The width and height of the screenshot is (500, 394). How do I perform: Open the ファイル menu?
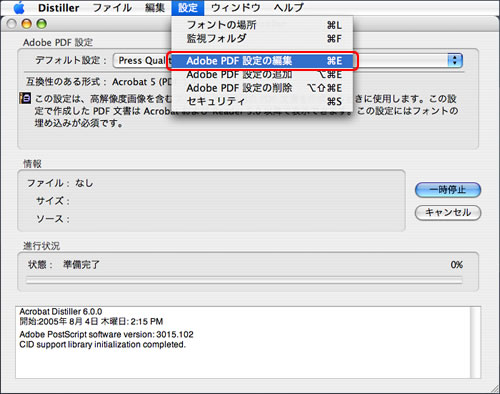[112, 8]
